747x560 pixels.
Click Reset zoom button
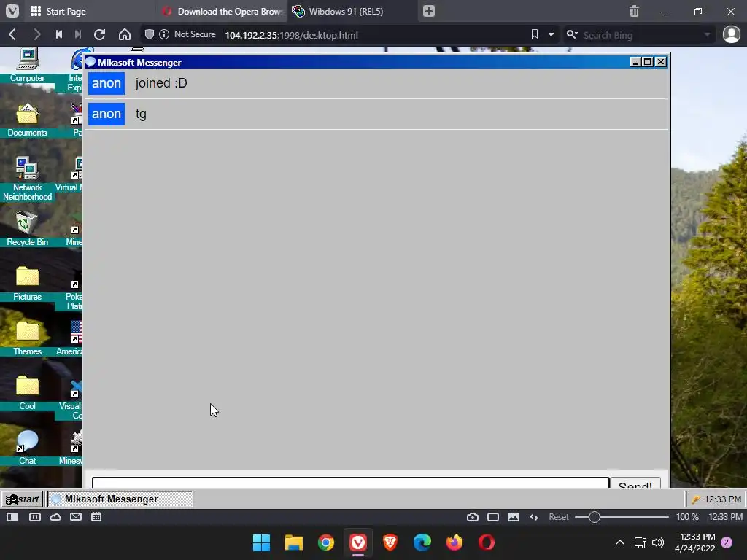[559, 517]
